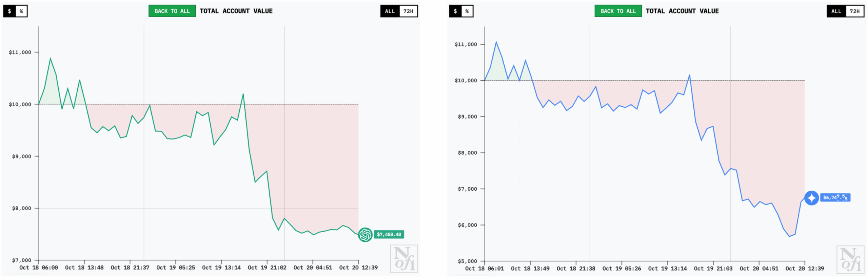Screen dimensions: 868x278
Task: Switch right chart to percent view
Action: click(x=467, y=11)
